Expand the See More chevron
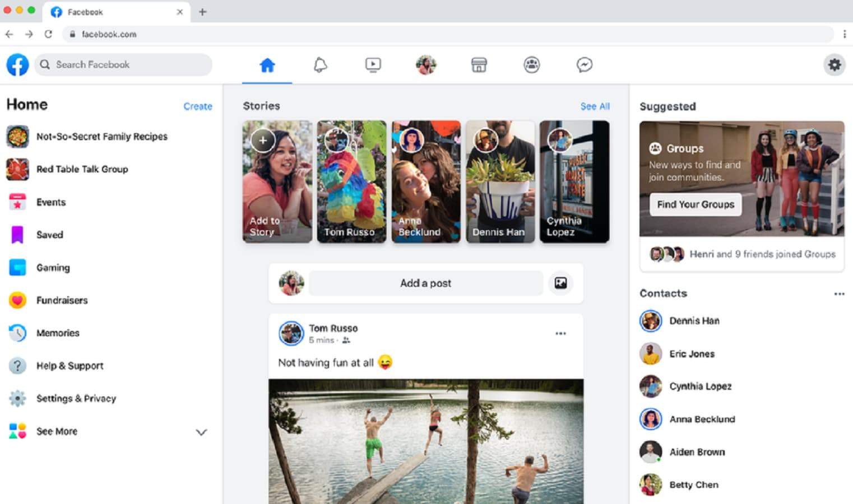 (x=201, y=432)
